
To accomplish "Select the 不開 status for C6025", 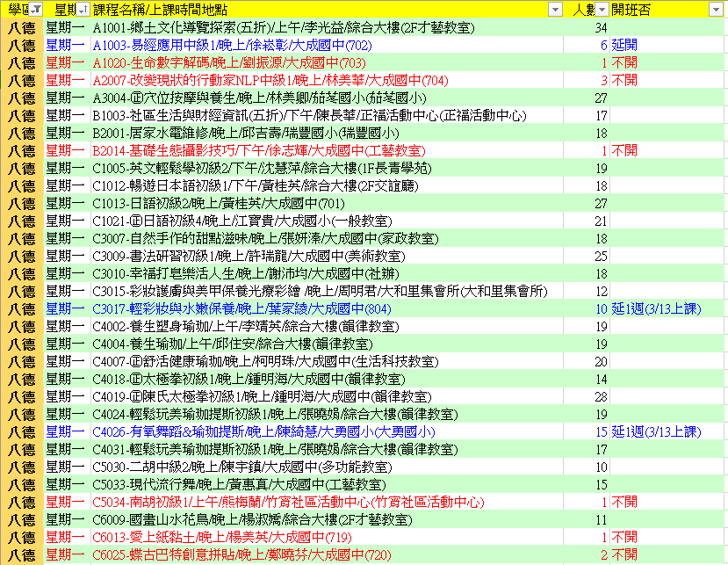I will 624,554.
